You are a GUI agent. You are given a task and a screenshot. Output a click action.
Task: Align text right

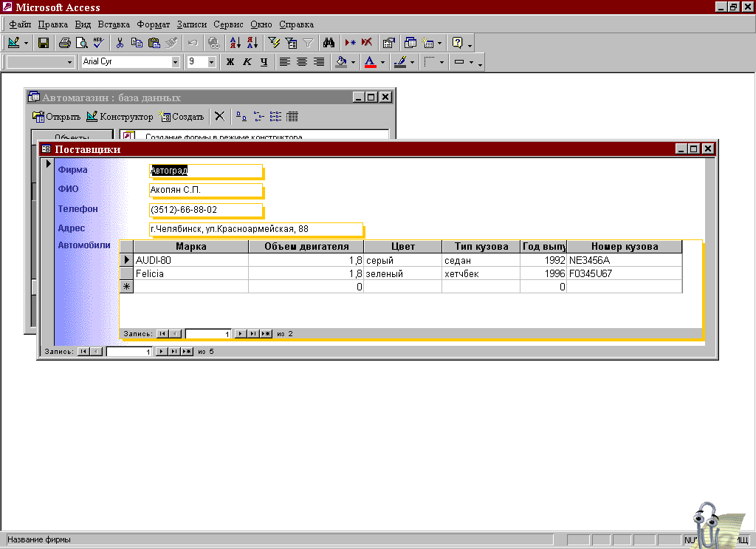tap(319, 62)
